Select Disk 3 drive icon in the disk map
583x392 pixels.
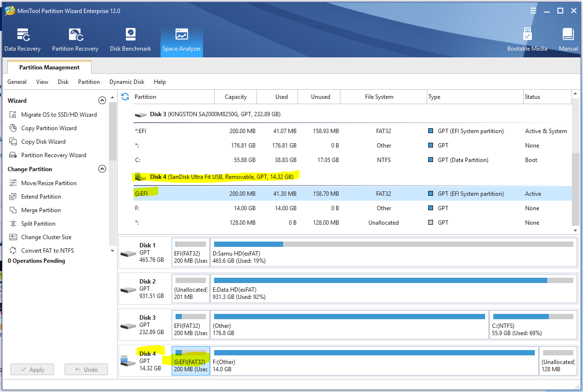[128, 325]
